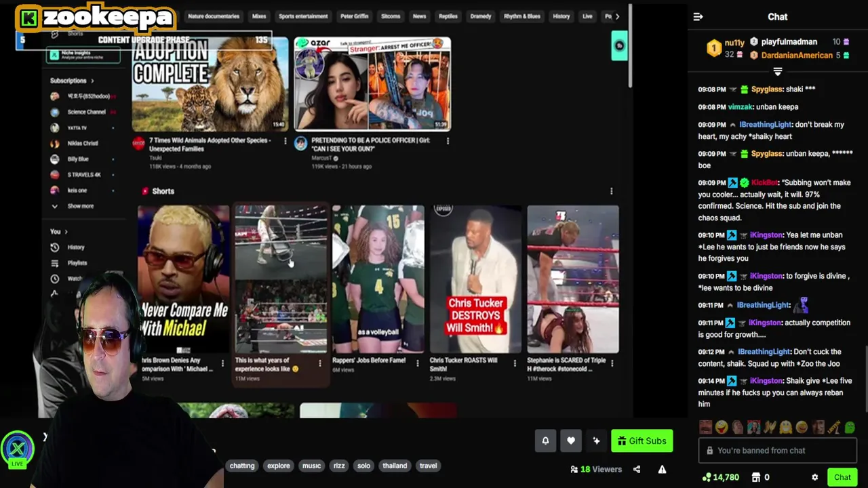The height and width of the screenshot is (488, 868).
Task: Click the streamer live avatar icon
Action: 17,449
